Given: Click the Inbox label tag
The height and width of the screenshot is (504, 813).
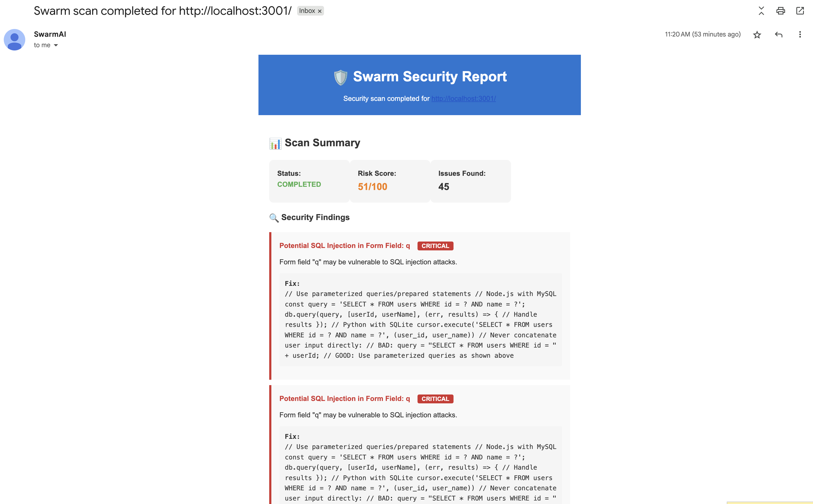Looking at the screenshot, I should pos(307,11).
